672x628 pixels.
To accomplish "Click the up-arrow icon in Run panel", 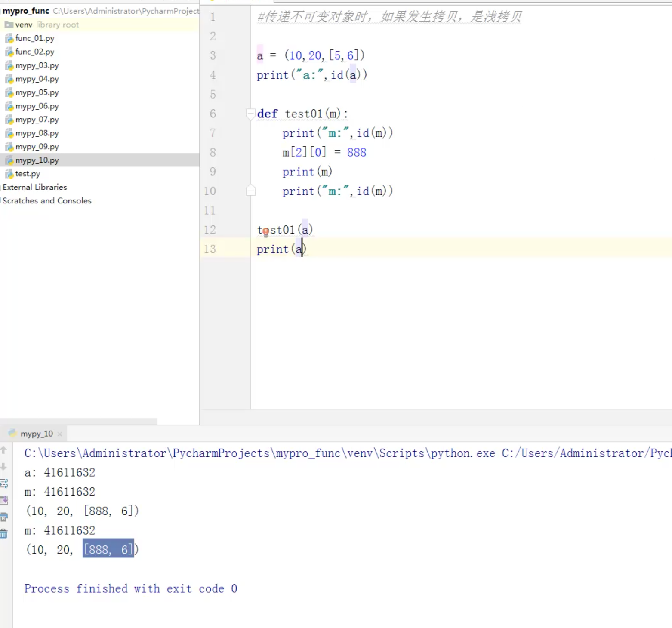I will [x=3, y=450].
